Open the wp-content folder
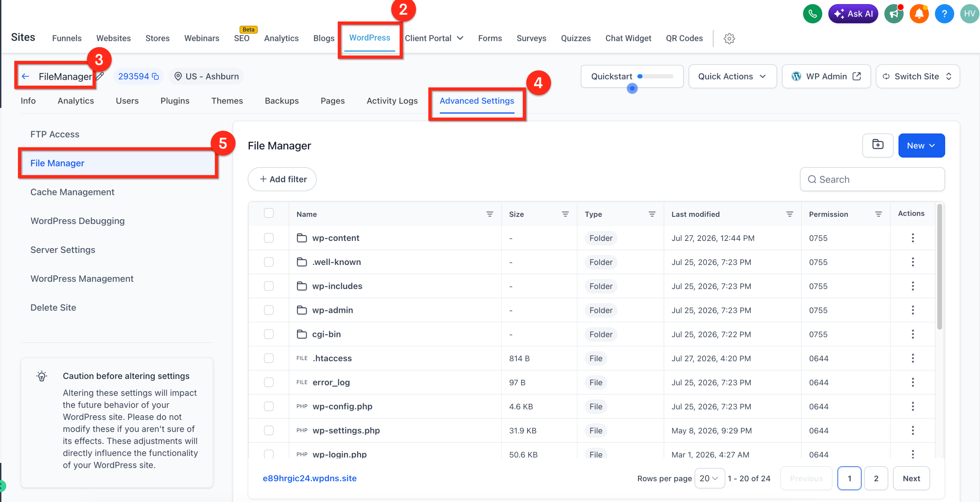980x502 pixels. [x=336, y=238]
